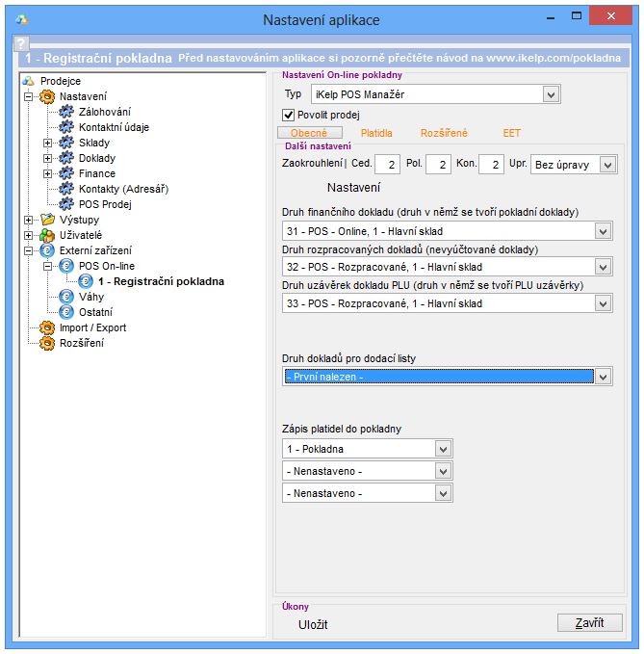
Task: Click the gear icon next to Zálohování
Action: tap(66, 112)
